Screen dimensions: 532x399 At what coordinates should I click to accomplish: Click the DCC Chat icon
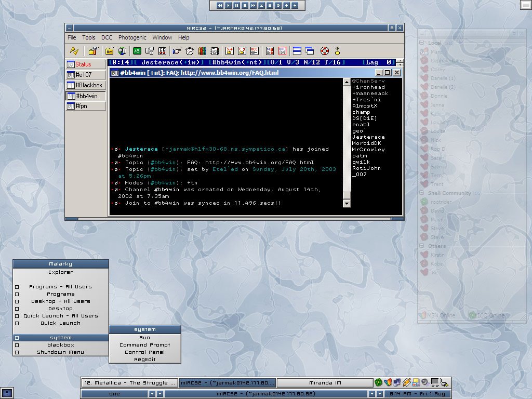(242, 51)
